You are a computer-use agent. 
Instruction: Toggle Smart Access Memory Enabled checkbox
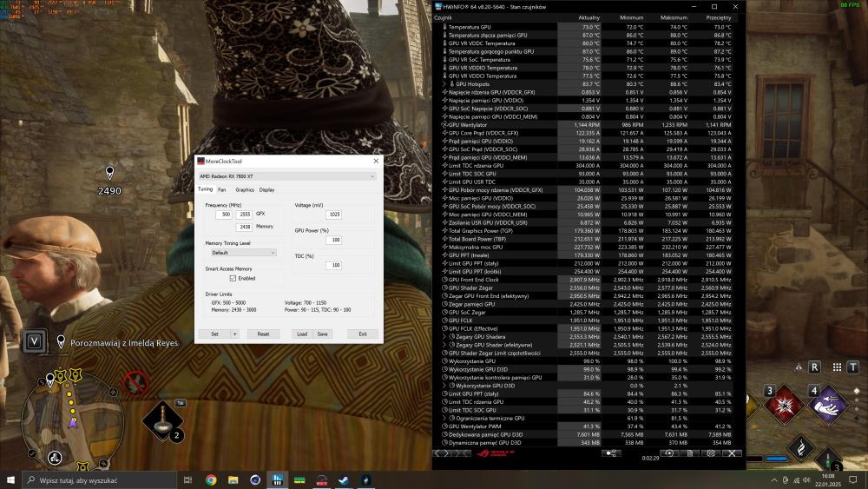pyautogui.click(x=233, y=279)
